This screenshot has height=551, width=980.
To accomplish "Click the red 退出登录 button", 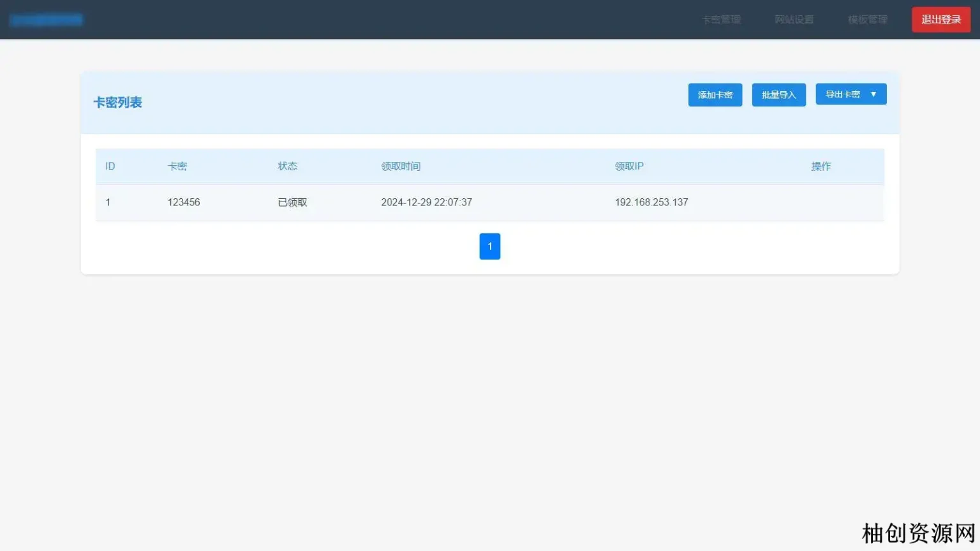I will pyautogui.click(x=940, y=20).
